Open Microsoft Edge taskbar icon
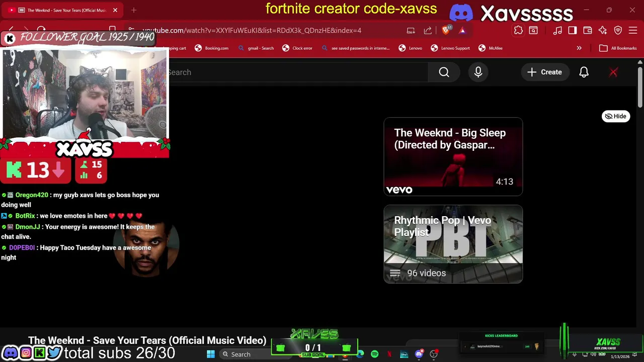This screenshot has width=644, height=362. [360, 354]
